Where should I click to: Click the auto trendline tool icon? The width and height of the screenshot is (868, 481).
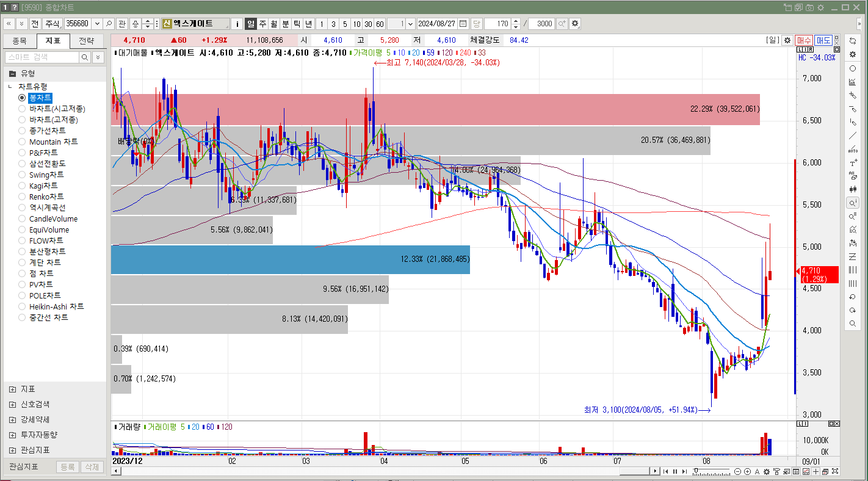pos(853,149)
